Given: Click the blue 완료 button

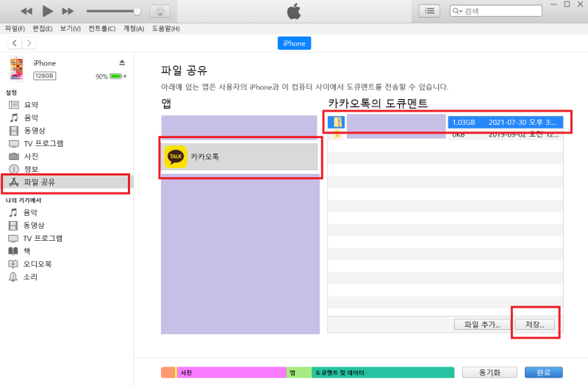Looking at the screenshot, I should pos(543,372).
